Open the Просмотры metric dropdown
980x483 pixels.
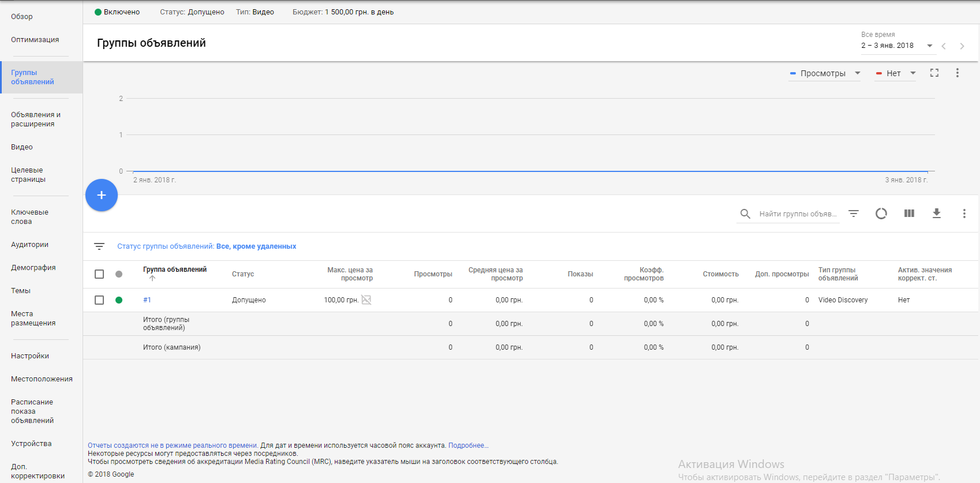pos(825,73)
